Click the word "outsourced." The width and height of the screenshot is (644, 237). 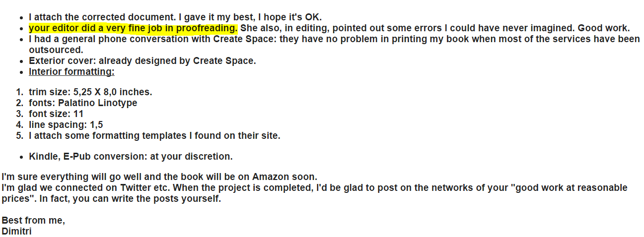tap(56, 50)
